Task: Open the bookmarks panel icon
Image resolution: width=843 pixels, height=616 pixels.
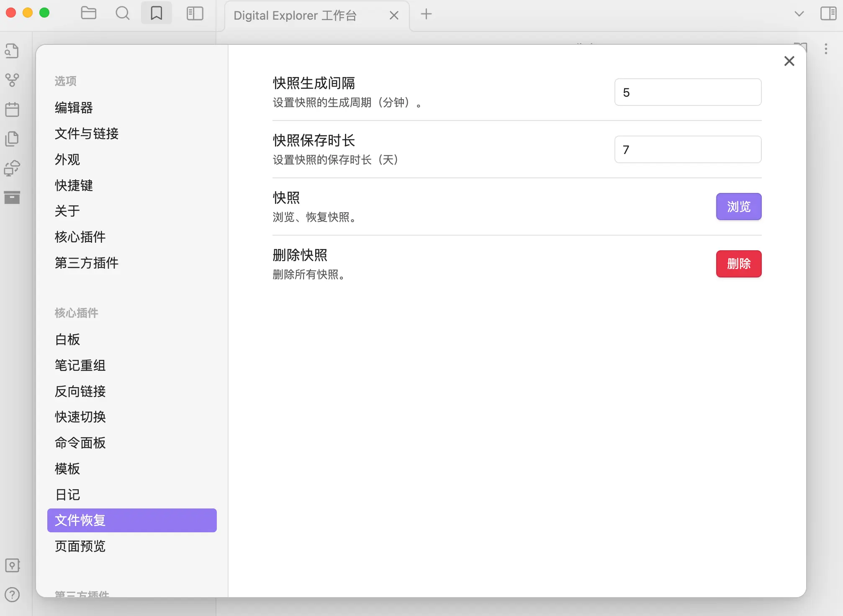Action: [x=156, y=13]
